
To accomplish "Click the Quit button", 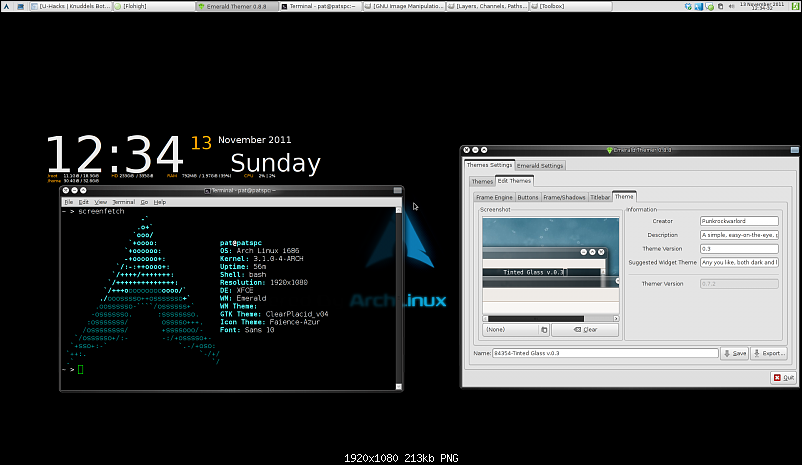I will click(x=784, y=378).
